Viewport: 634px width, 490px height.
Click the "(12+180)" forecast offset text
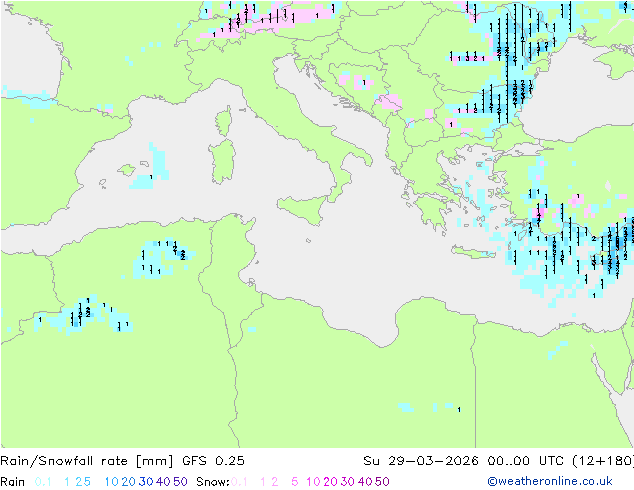603,461
